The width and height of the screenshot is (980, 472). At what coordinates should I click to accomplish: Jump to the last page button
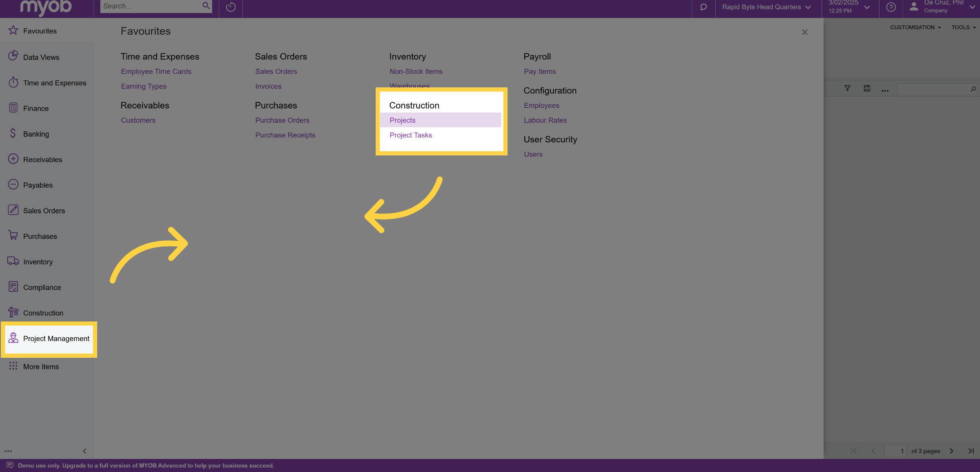[971, 451]
